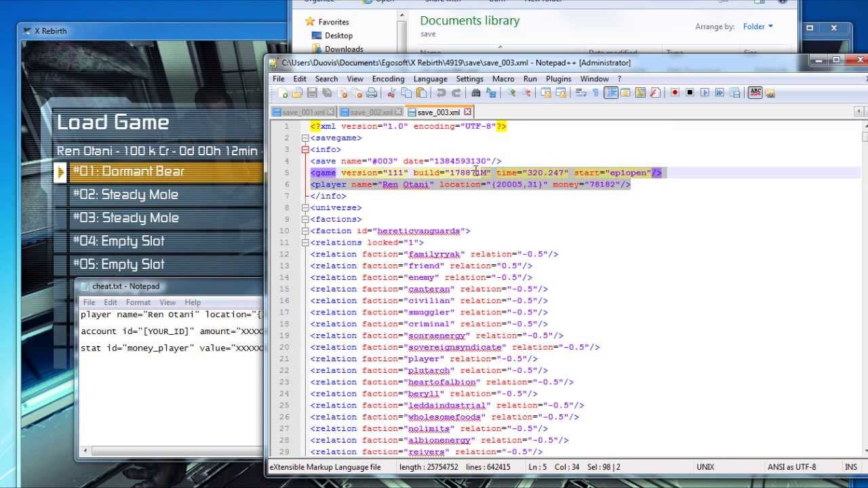This screenshot has height=488, width=868.
Task: Toggle word wrap in the toolbar
Action: (580, 93)
